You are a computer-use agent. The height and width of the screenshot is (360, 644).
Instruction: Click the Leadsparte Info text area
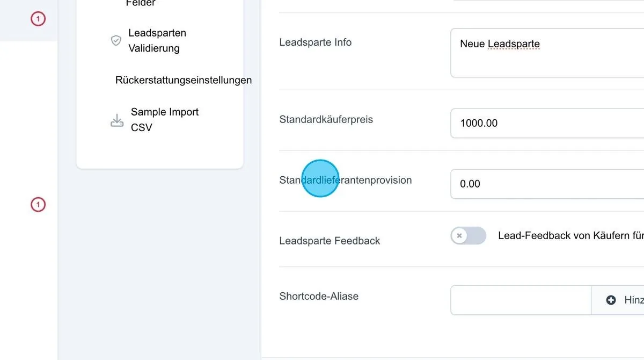pos(547,53)
